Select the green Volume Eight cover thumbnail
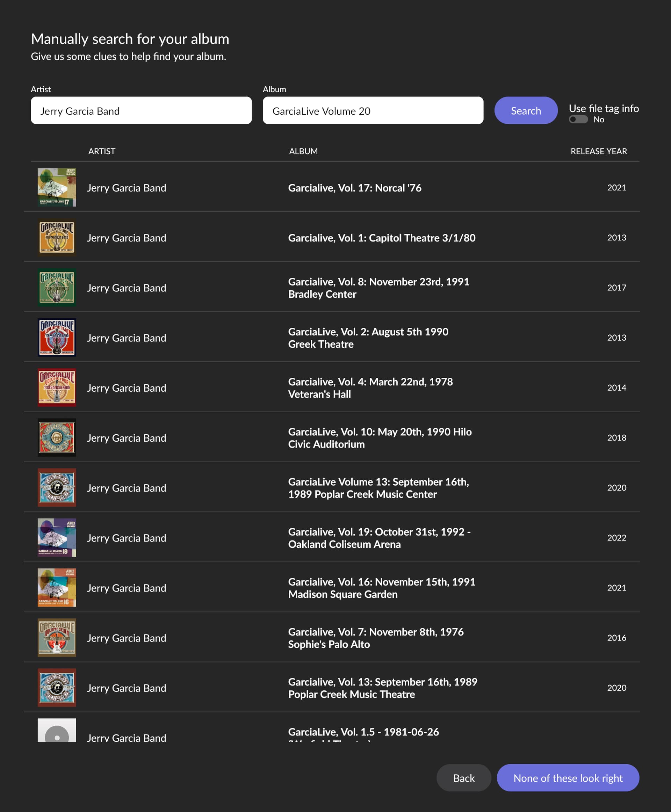This screenshot has height=812, width=671. [x=57, y=288]
